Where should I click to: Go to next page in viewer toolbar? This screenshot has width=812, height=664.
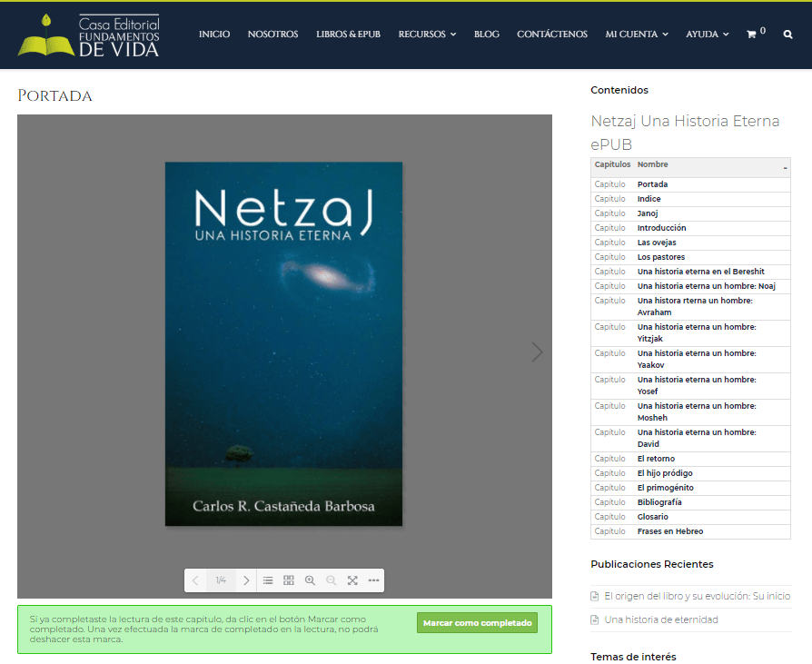tap(246, 580)
